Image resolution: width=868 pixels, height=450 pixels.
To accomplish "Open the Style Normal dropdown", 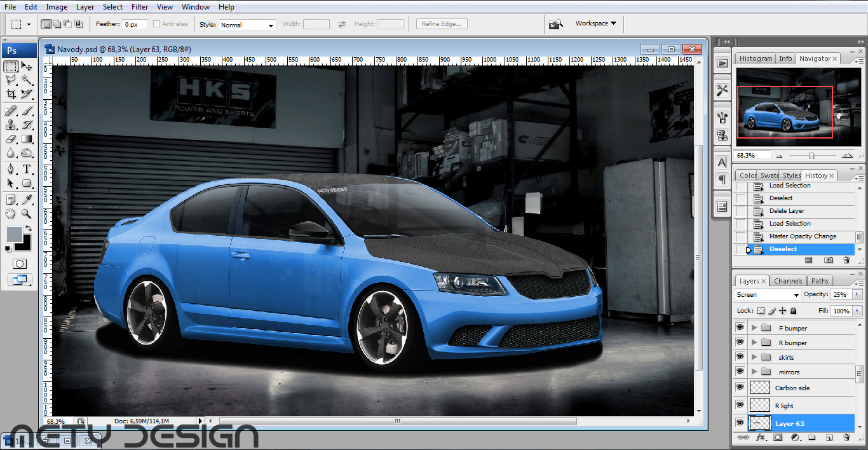I will click(x=247, y=25).
